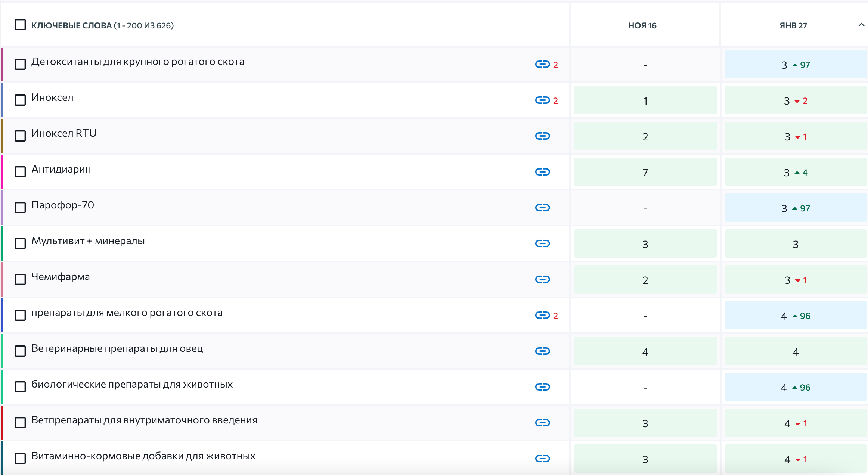Click the ЯНВ 27 column header
This screenshot has width=868, height=475.
point(793,25)
